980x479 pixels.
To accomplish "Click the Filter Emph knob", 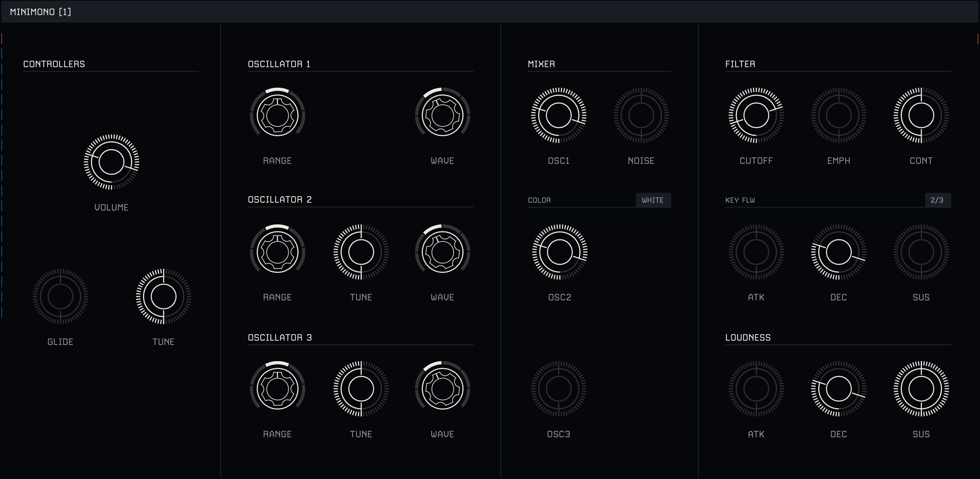I will [x=838, y=115].
